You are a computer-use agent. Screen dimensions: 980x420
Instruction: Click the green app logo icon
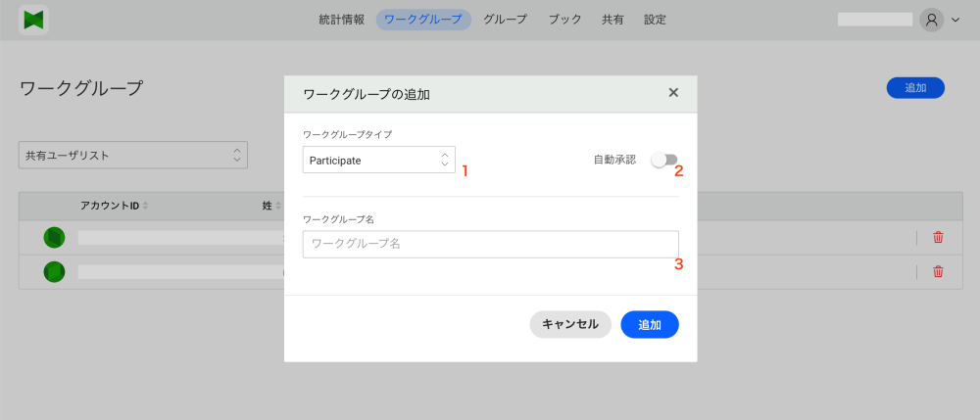click(34, 20)
